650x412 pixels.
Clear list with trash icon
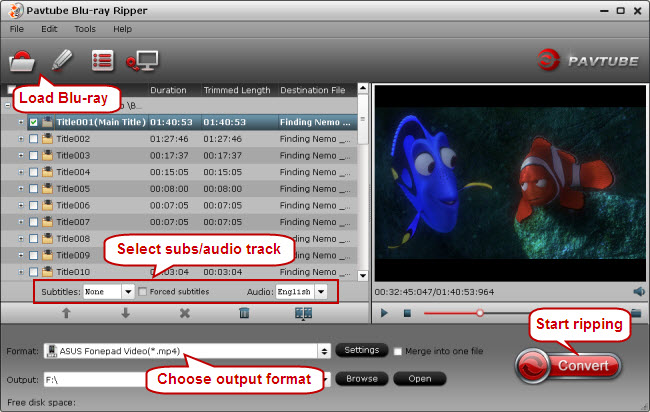[244, 313]
